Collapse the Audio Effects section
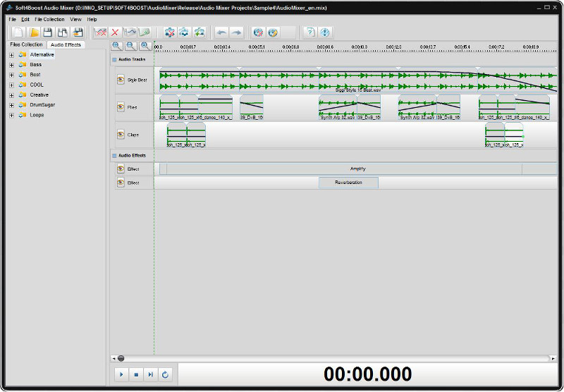 coord(114,155)
